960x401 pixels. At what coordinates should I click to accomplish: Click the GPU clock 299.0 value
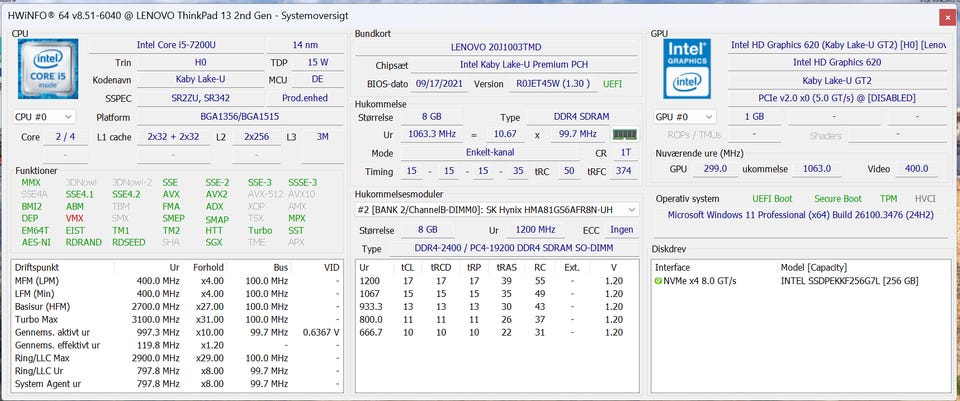[x=715, y=169]
